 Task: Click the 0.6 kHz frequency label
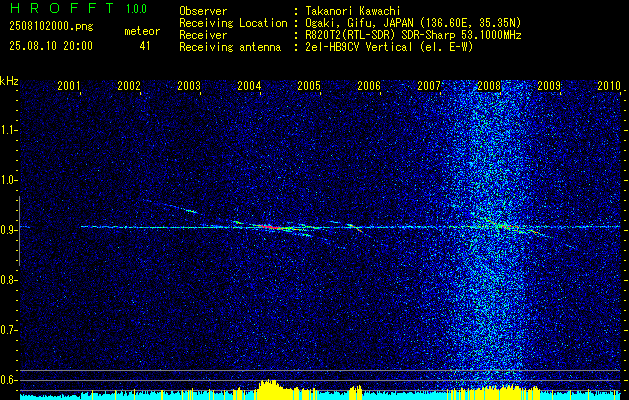pyautogui.click(x=7, y=380)
